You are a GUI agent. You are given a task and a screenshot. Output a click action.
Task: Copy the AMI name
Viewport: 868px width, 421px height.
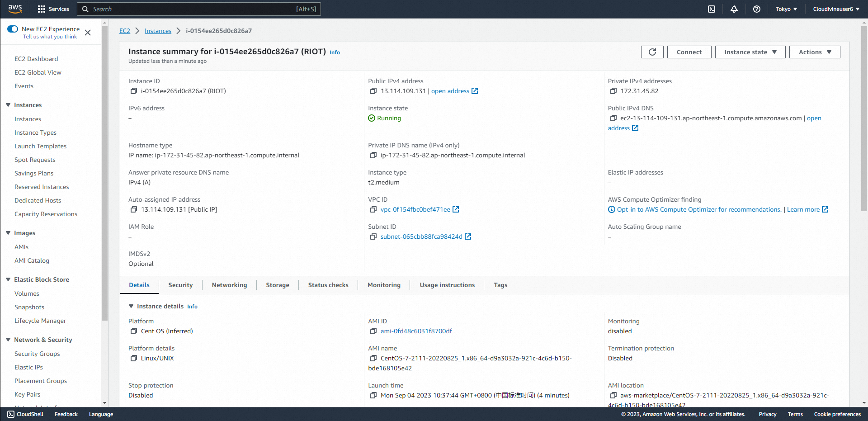click(x=373, y=358)
